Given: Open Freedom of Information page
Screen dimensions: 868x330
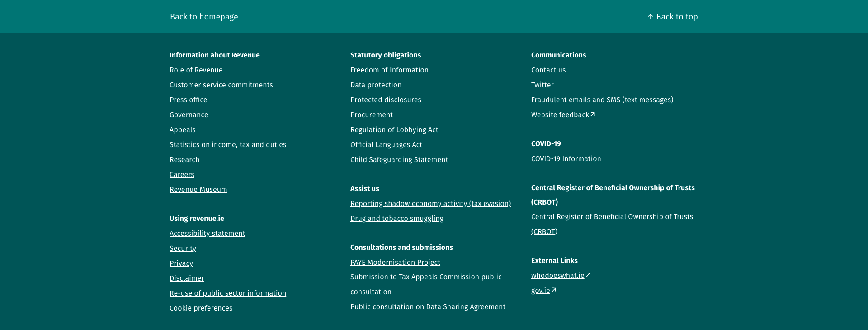Looking at the screenshot, I should (x=389, y=70).
